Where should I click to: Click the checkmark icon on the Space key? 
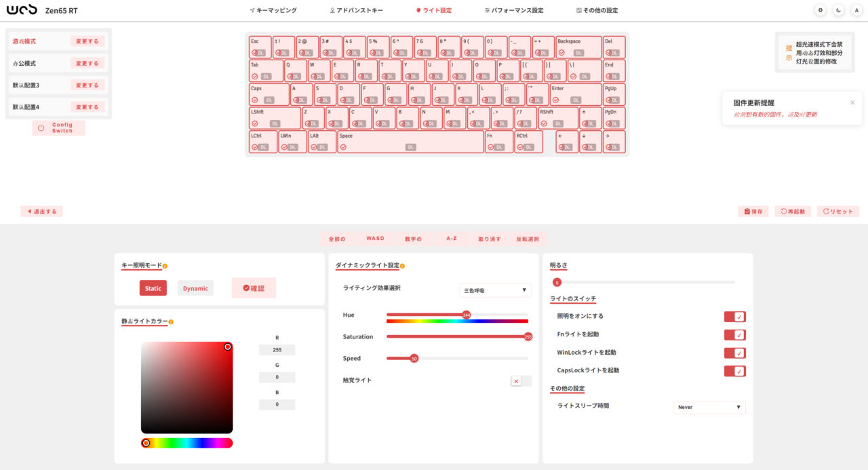pos(343,146)
